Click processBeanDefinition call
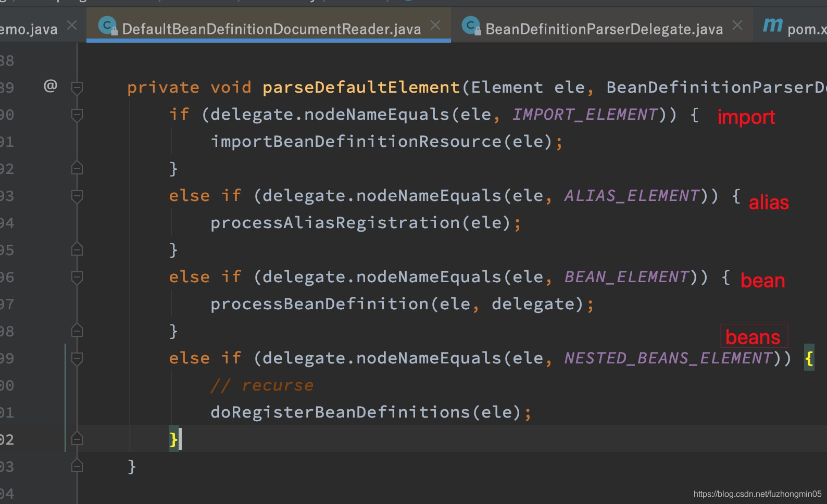This screenshot has width=827, height=504. coord(319,304)
